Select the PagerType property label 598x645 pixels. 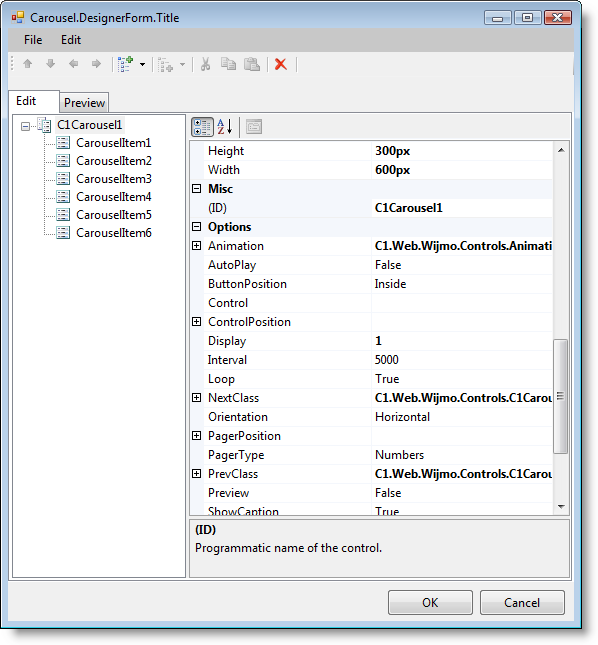(236, 455)
